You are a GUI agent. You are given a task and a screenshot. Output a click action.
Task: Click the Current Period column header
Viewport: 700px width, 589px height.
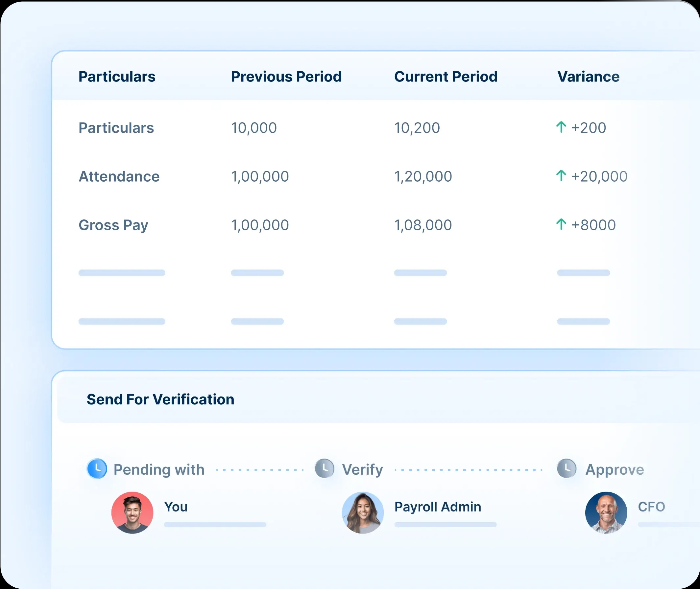(446, 77)
